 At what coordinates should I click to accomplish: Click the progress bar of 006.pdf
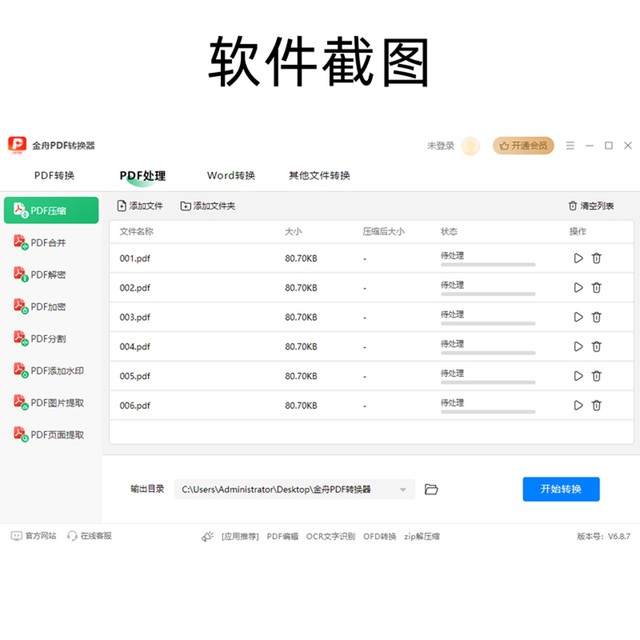(x=488, y=411)
